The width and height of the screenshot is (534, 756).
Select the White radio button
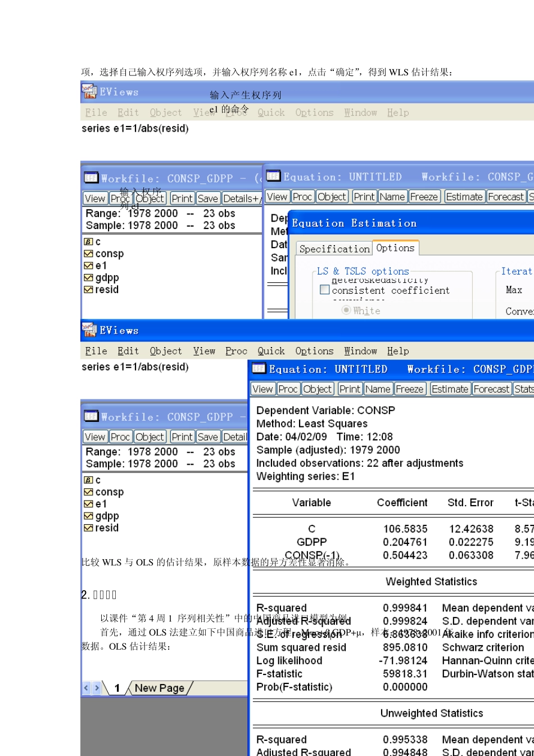(346, 310)
